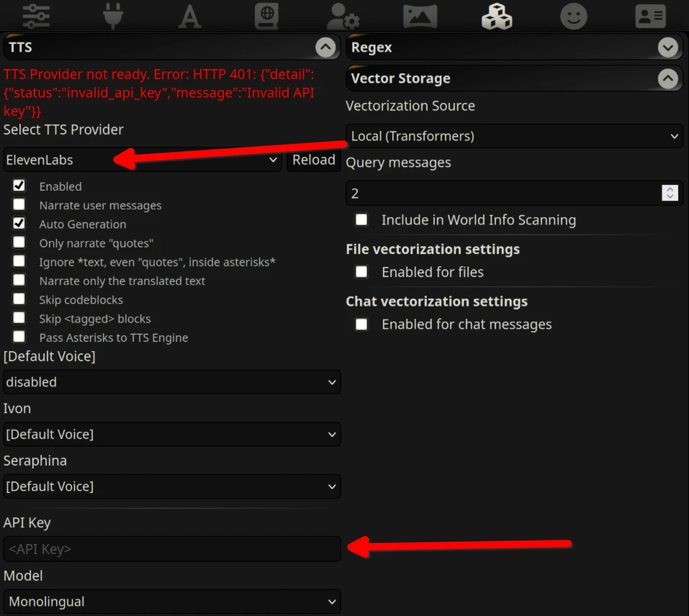Open backgrounds image panel icon

pos(420,16)
